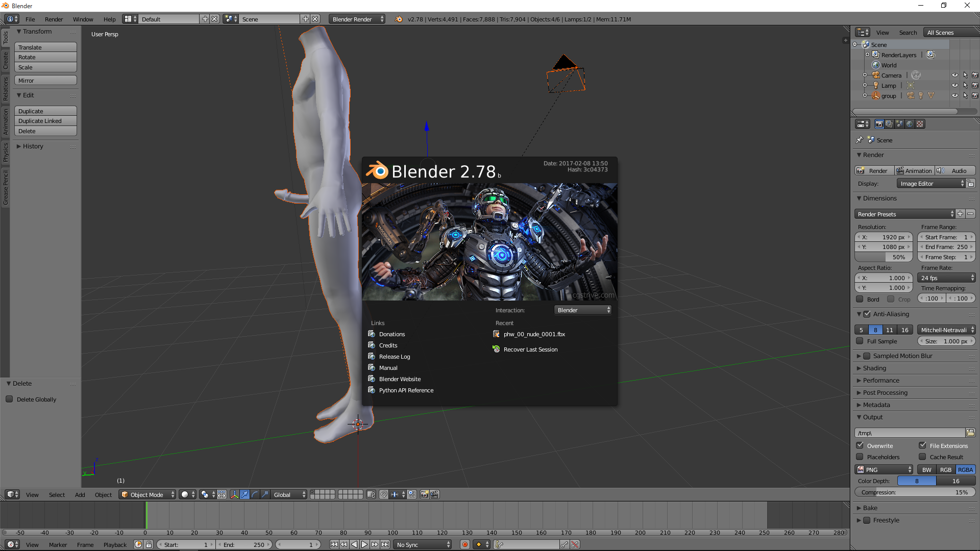Screen dimensions: 980x551
Task: Hide the Camera object with eye icon
Action: [954, 75]
